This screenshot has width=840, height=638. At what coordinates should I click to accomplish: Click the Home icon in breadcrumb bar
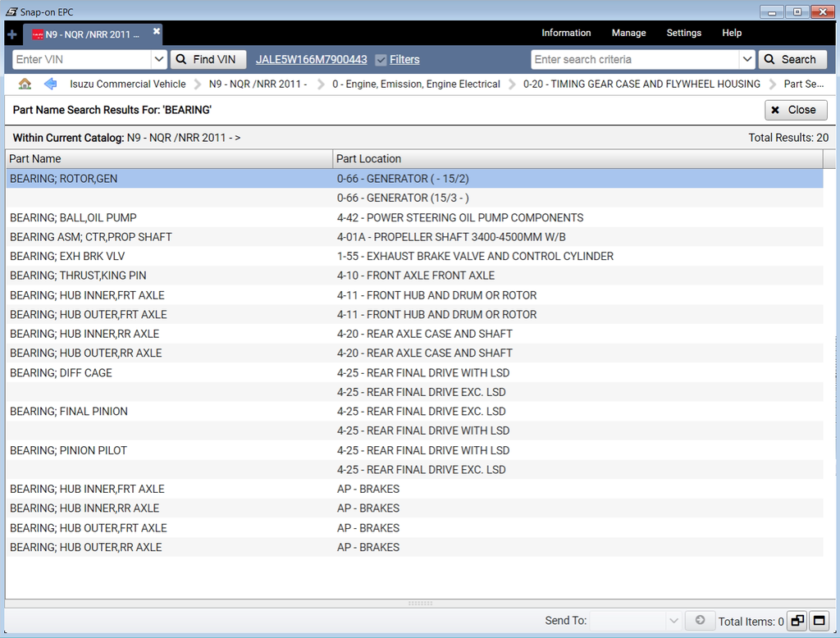click(x=25, y=84)
